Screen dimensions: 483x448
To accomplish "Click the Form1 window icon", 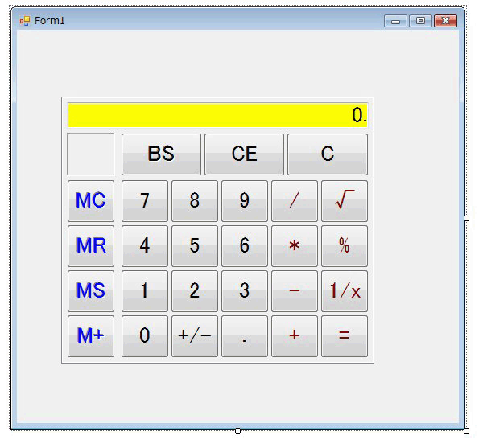I will (25, 21).
